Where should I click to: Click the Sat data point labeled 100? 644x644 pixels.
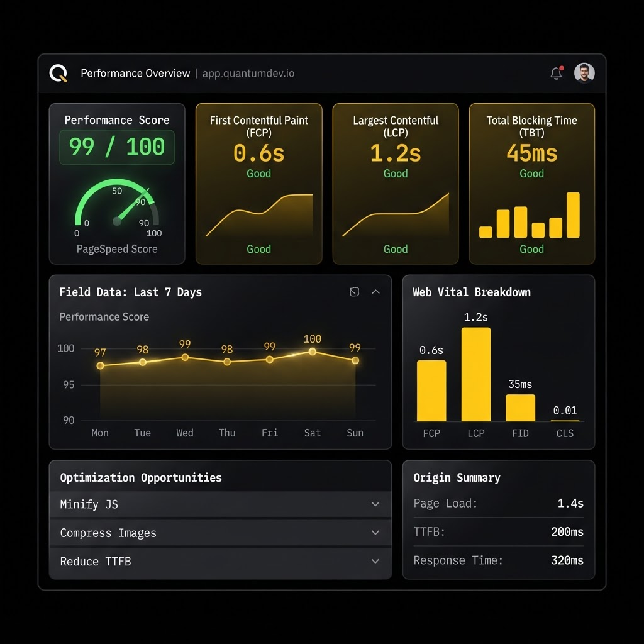point(312,352)
